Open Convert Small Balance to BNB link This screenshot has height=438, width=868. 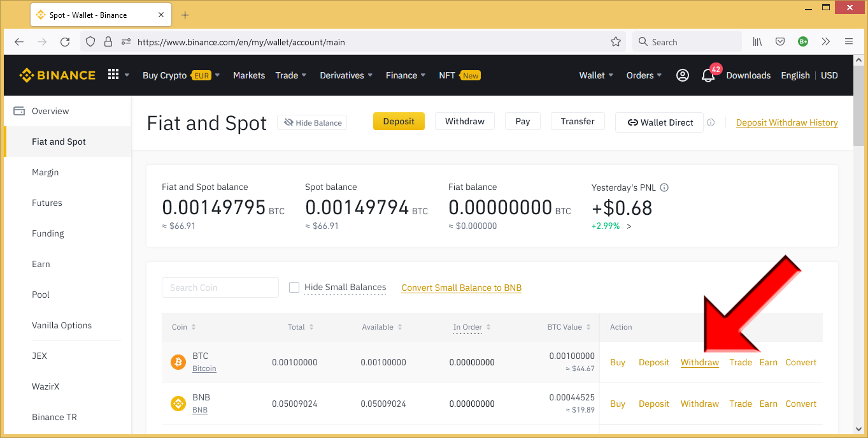pos(461,288)
